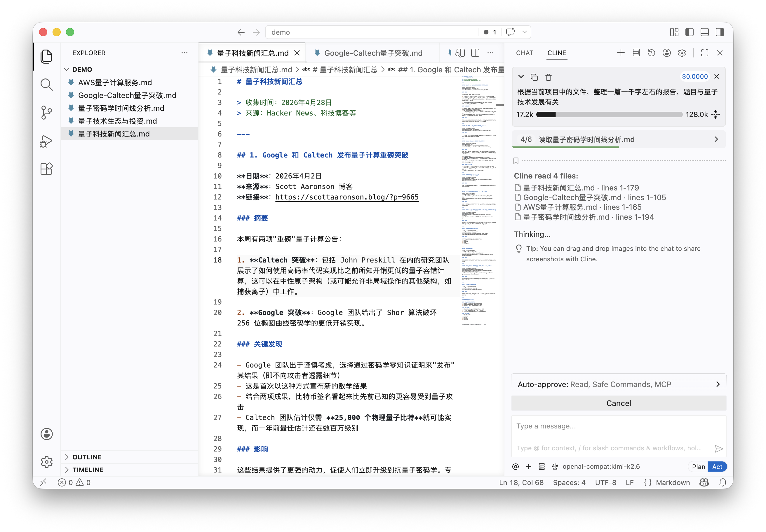
Task: Open the markdown preview to the side
Action: click(460, 53)
